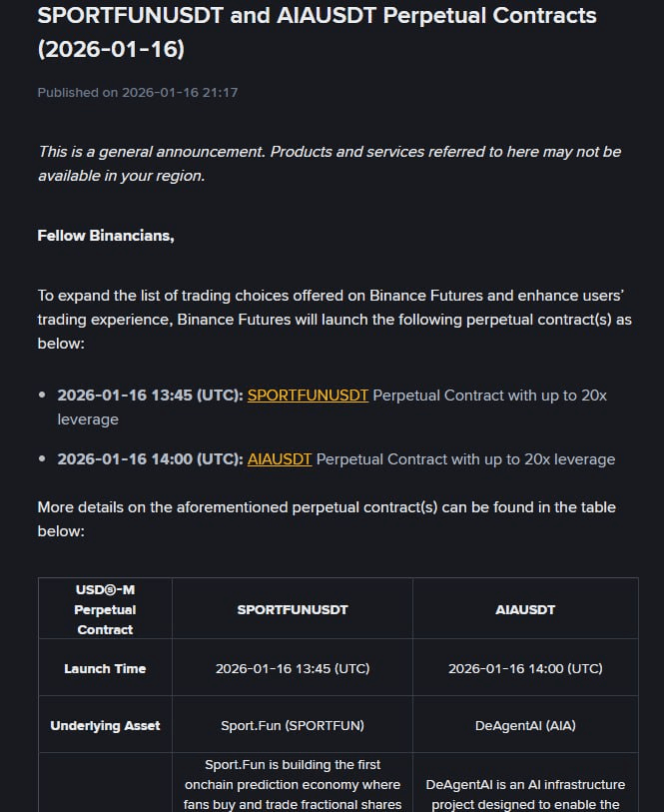
Task: Click the Sport.Fun onchain prediction economy description
Action: point(293,785)
